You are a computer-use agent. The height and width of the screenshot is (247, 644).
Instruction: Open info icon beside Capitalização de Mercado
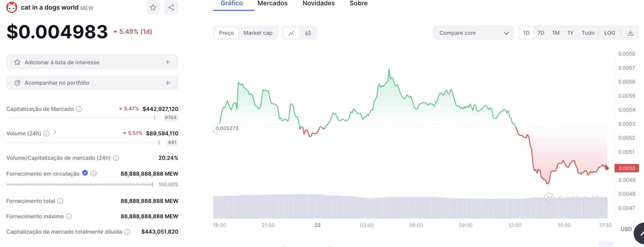79,109
